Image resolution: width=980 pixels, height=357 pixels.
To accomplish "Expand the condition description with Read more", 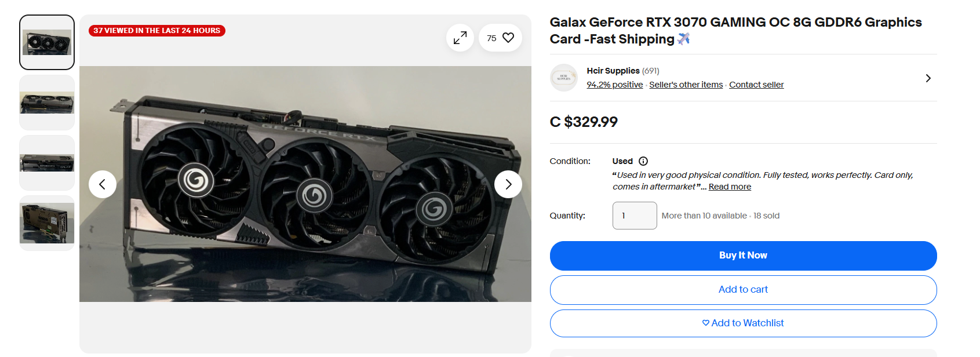I will coord(730,187).
